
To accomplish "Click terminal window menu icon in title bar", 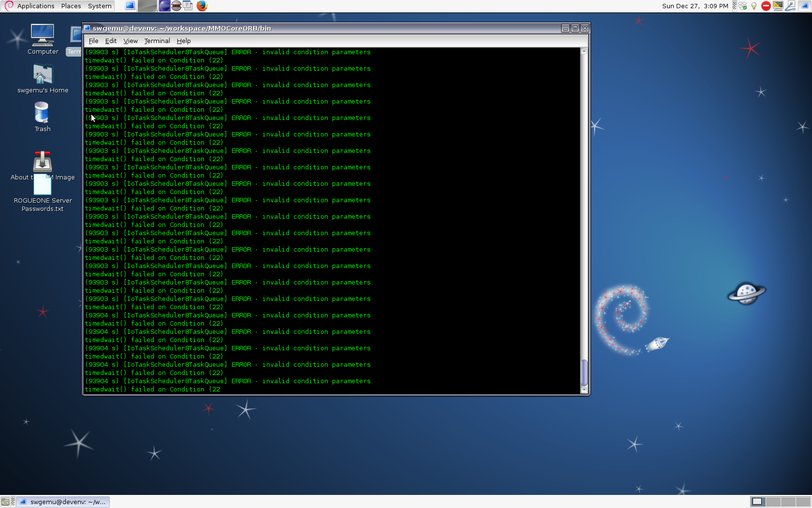I will tap(87, 28).
